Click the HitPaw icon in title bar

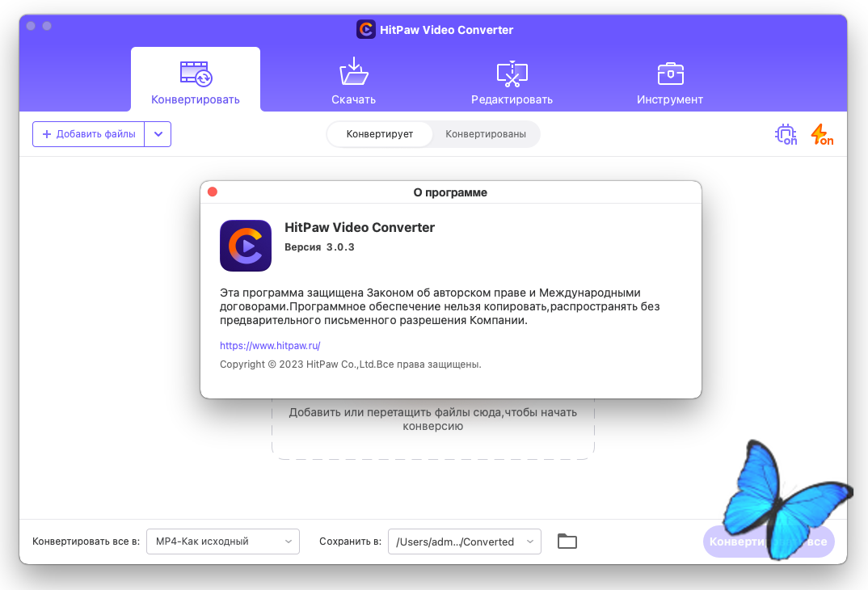[366, 29]
